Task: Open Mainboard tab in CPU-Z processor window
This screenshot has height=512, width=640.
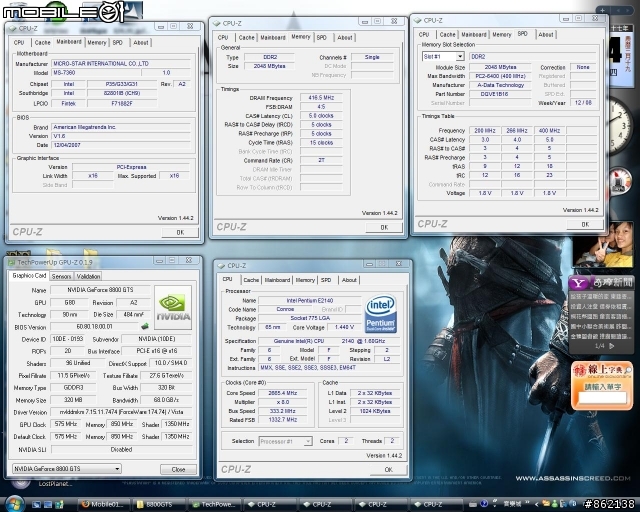Action: coord(277,280)
